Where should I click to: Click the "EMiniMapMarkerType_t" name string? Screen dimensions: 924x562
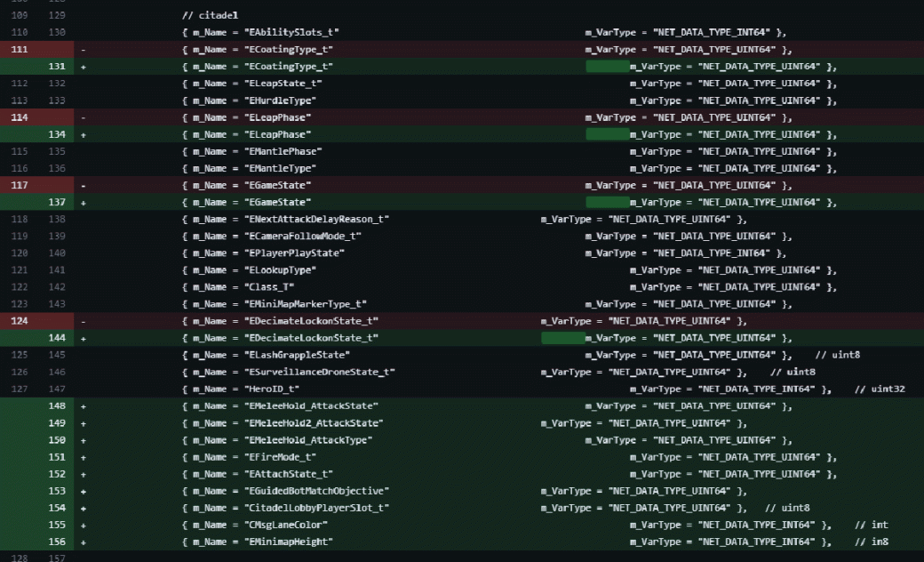[306, 304]
